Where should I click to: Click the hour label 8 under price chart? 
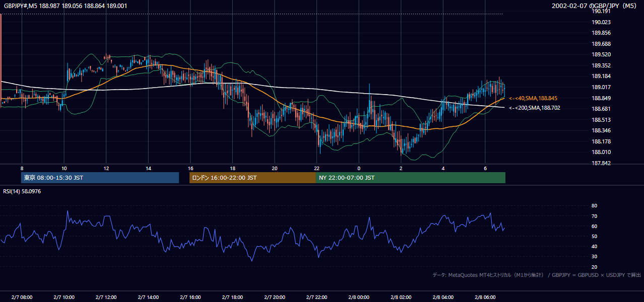22,168
